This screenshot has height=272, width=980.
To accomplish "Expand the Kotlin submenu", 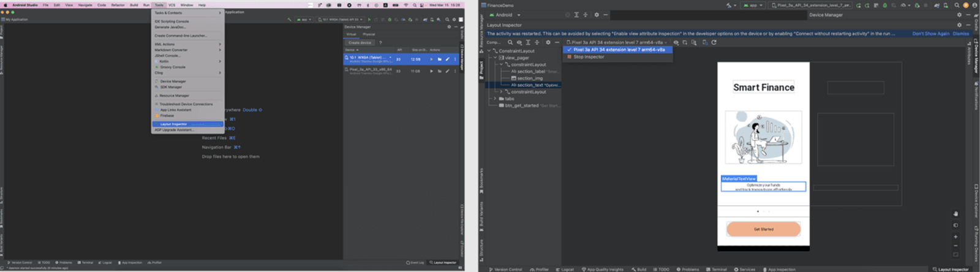I will pyautogui.click(x=187, y=61).
